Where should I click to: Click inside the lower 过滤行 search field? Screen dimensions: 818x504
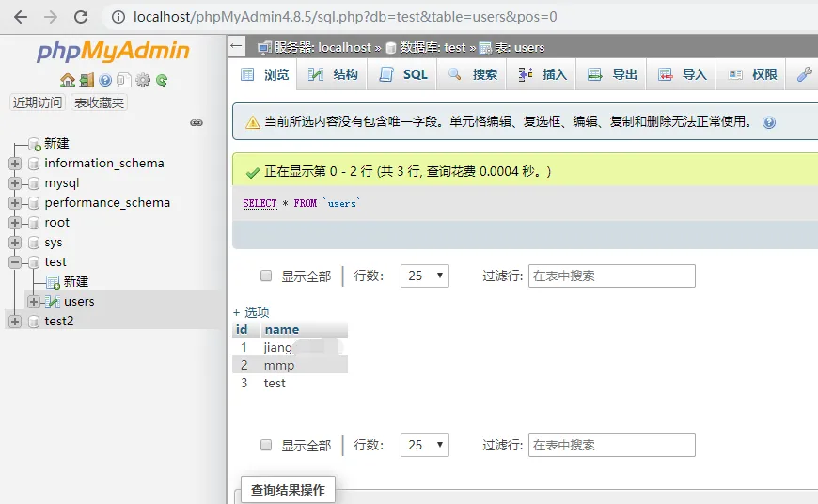point(611,445)
